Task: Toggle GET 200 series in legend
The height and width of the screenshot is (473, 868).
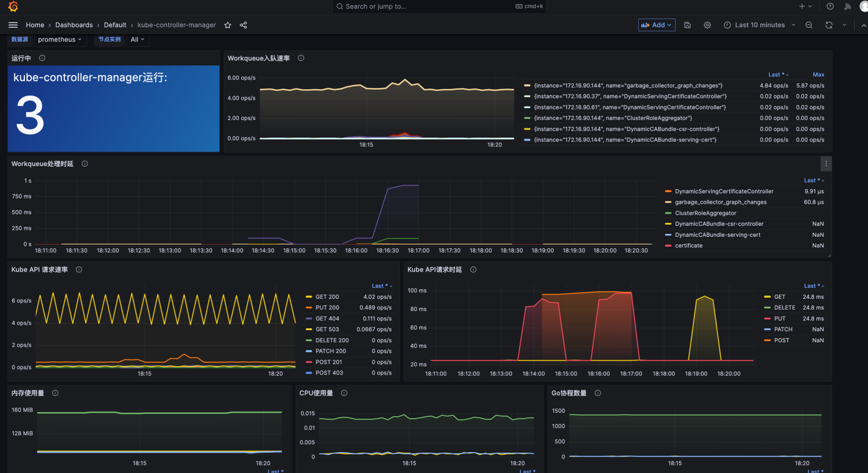Action: 327,297
